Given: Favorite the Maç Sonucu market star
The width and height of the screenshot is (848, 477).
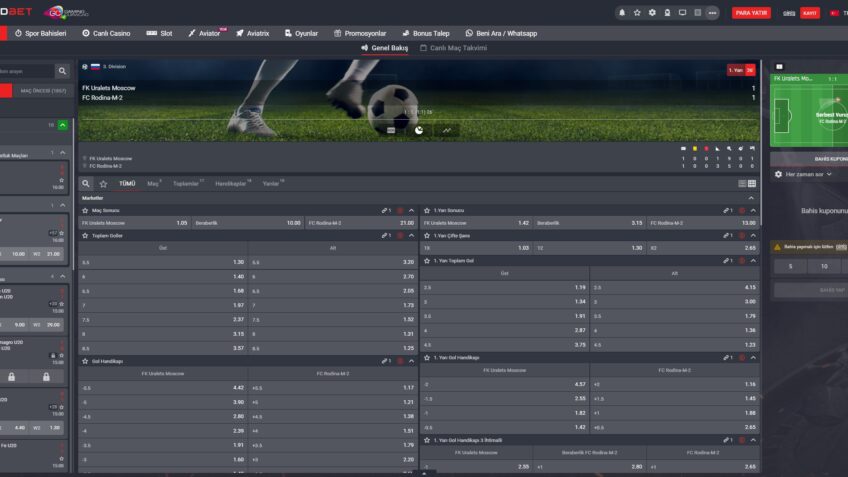Looking at the screenshot, I should tap(86, 211).
